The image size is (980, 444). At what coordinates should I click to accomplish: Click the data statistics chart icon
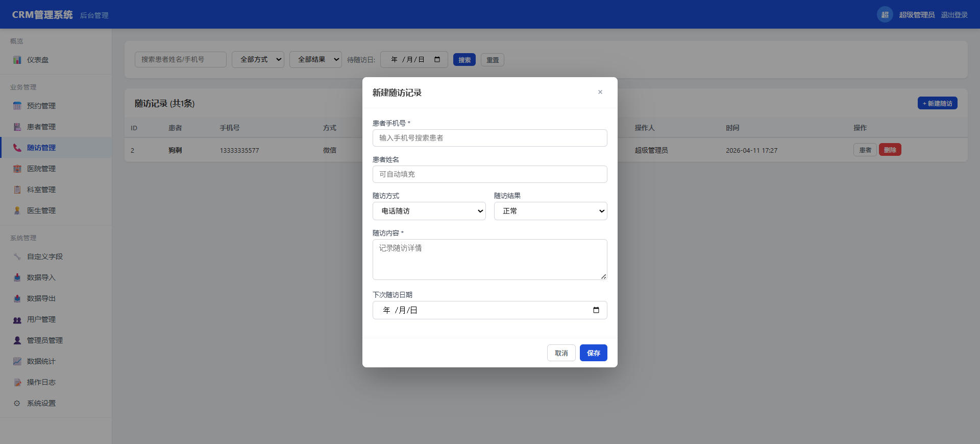(17, 361)
